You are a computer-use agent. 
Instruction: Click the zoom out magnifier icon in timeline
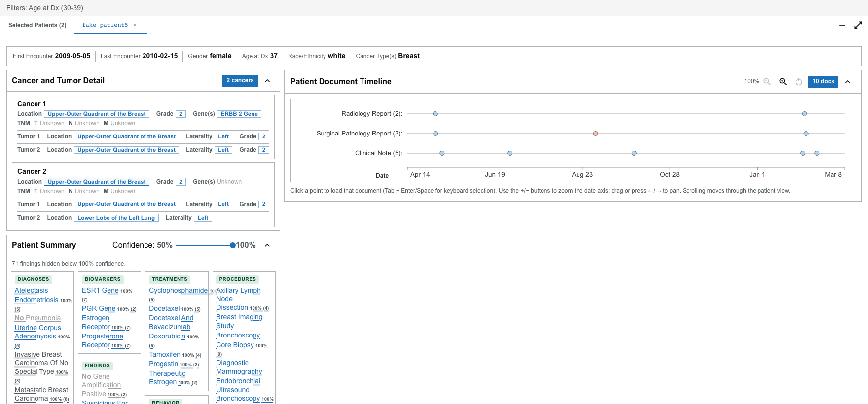coord(767,82)
